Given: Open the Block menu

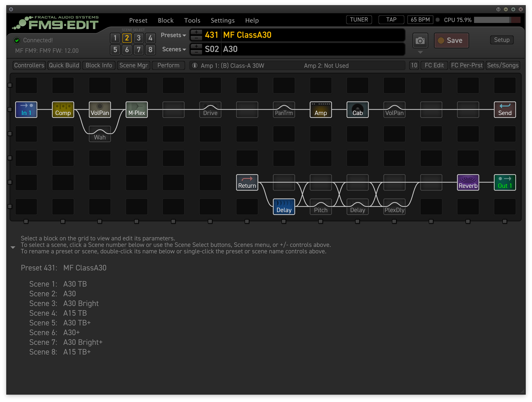Looking at the screenshot, I should coord(166,20).
